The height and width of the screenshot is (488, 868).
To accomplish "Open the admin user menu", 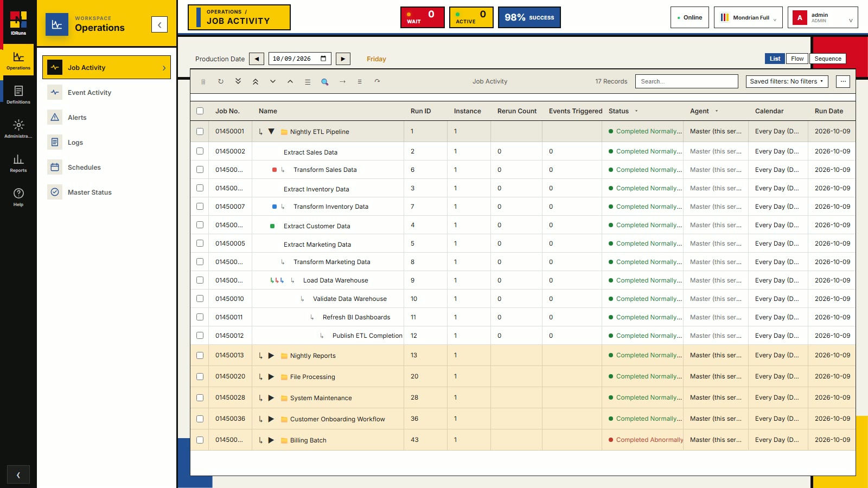I will point(823,17).
